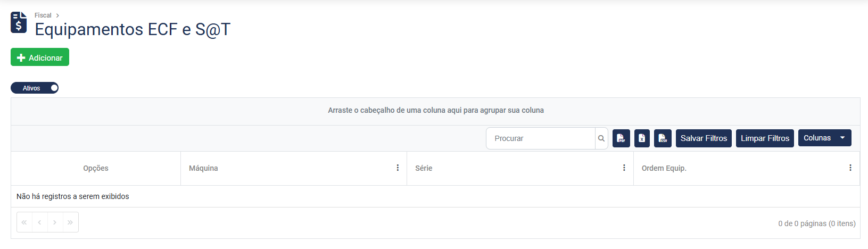Jump to last page of results
The image size is (868, 249).
click(70, 222)
